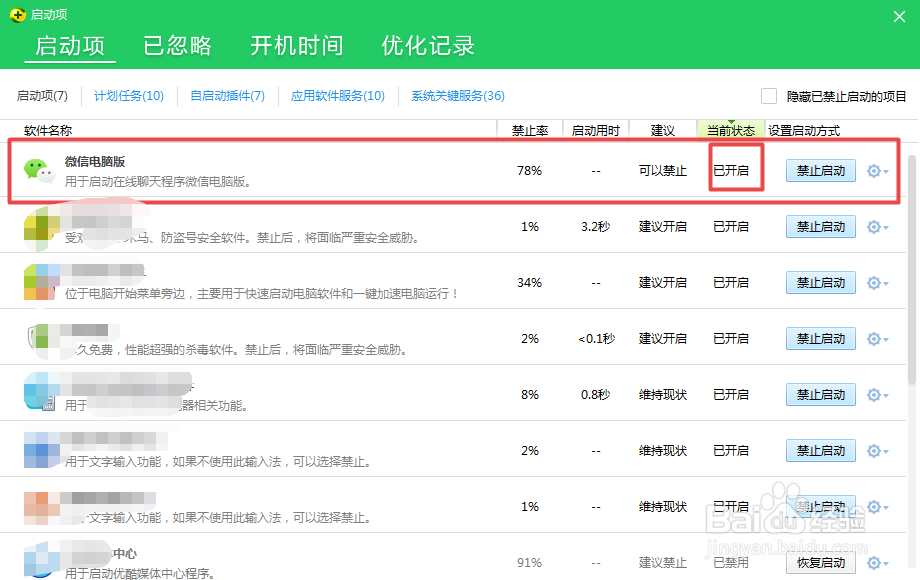Open the 开机时间 tab
Image resolution: width=920 pixels, height=580 pixels.
[x=297, y=45]
